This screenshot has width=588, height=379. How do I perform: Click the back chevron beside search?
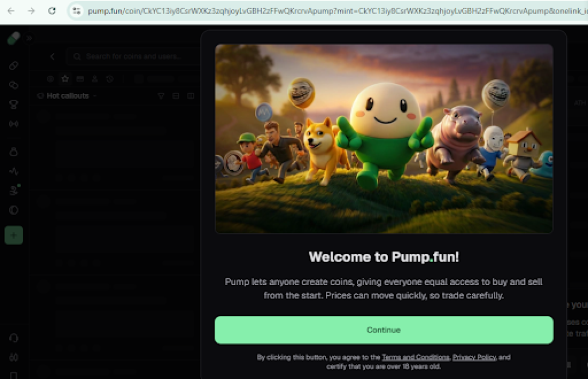click(x=52, y=56)
